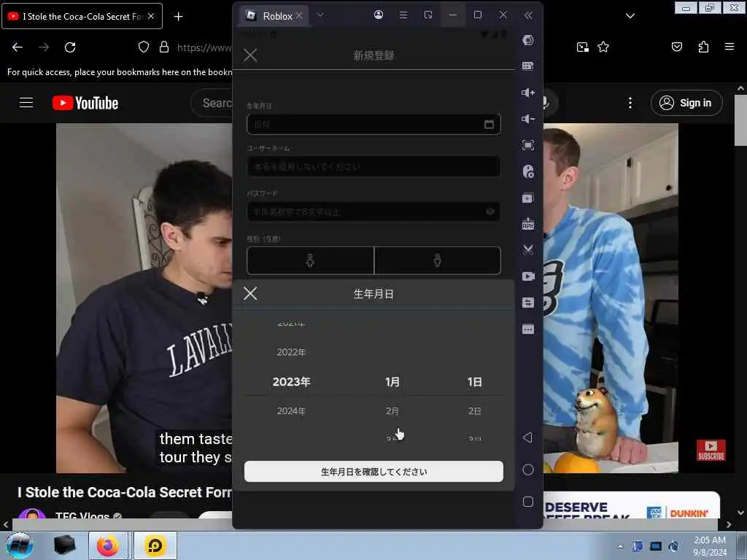Close the YouTube tab in Firefox

click(151, 16)
